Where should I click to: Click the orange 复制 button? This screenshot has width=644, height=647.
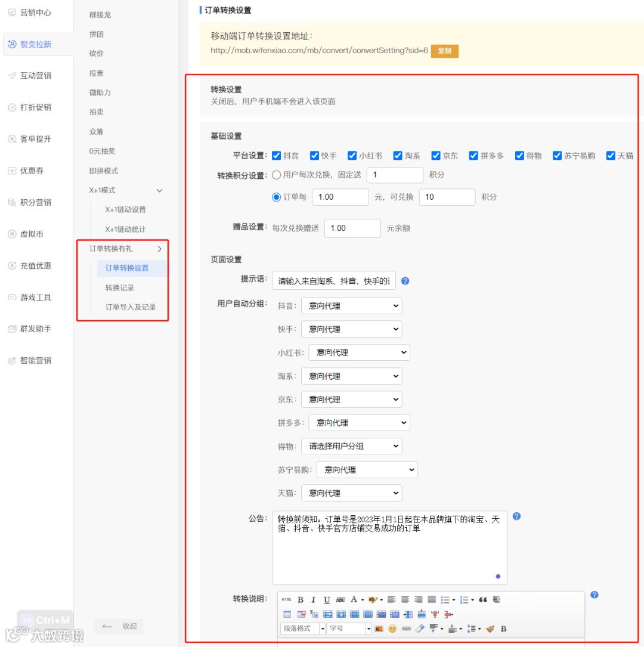(444, 51)
